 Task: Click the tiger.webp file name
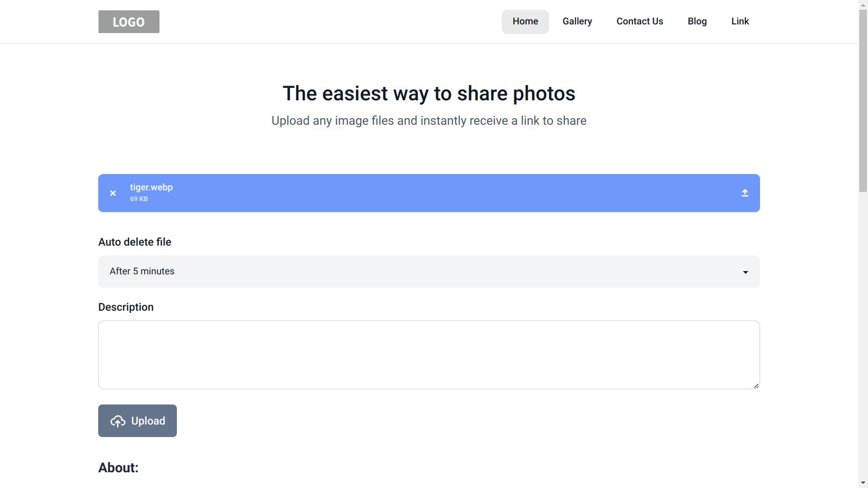[x=151, y=188]
